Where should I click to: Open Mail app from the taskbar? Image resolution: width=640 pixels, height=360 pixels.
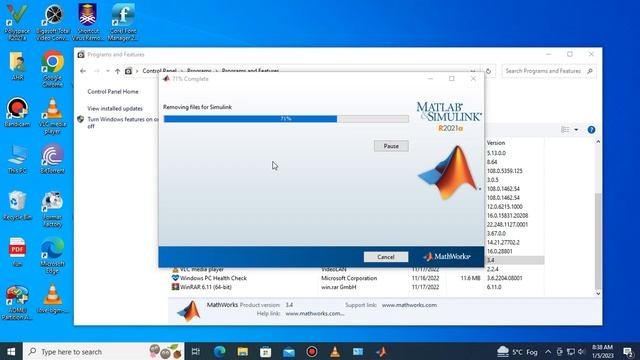click(x=289, y=351)
